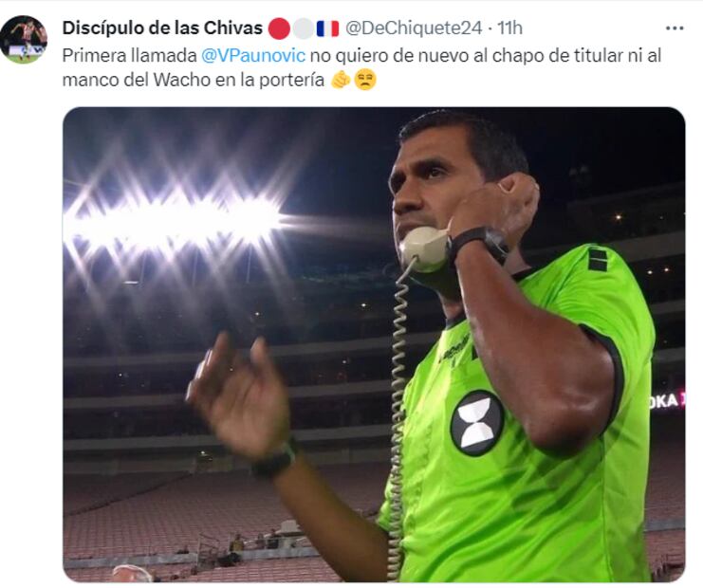Screen dimensions: 703x588
Task: Click the black wristwatch near the phone
Action: tap(479, 244)
